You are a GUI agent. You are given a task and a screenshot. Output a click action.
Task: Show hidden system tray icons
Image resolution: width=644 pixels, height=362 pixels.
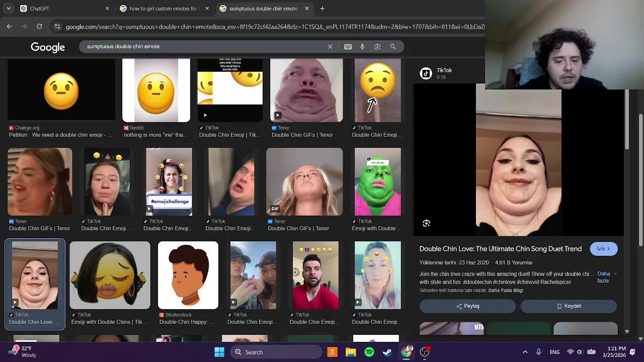point(525,352)
